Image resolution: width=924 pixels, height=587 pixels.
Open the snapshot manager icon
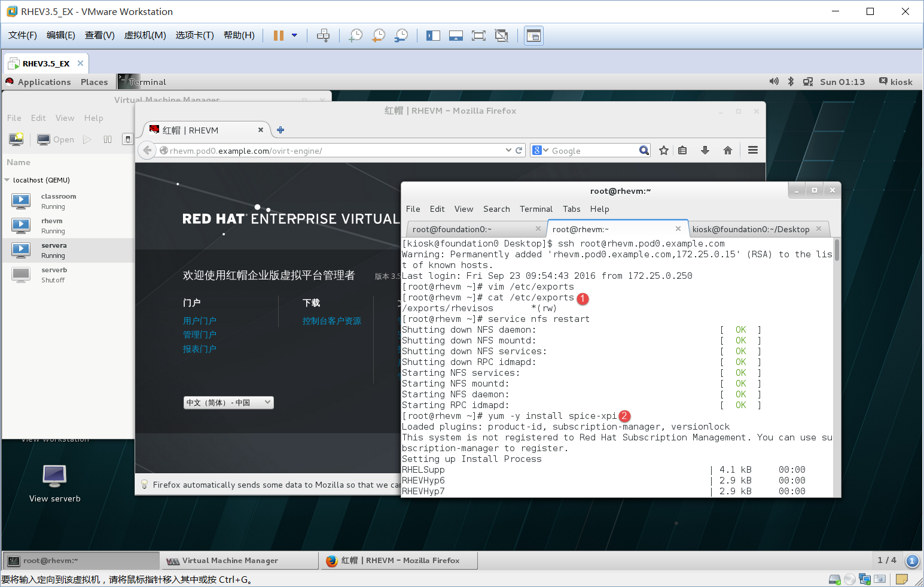click(401, 35)
